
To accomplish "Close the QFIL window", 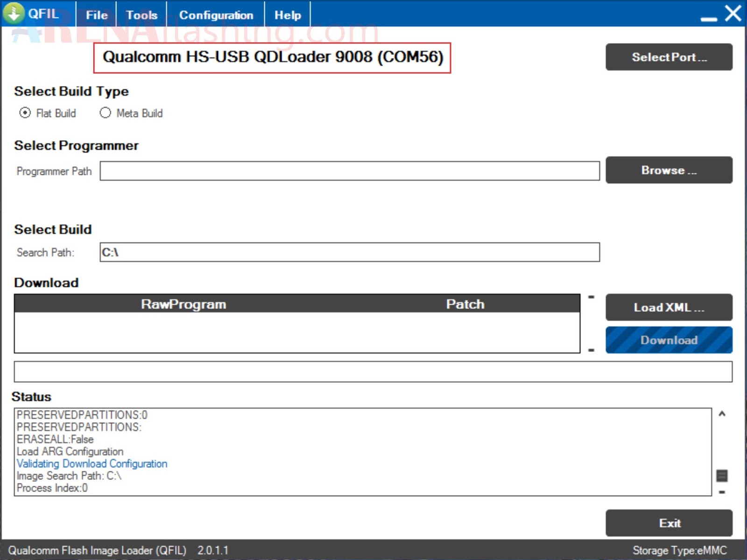I will pos(733,13).
